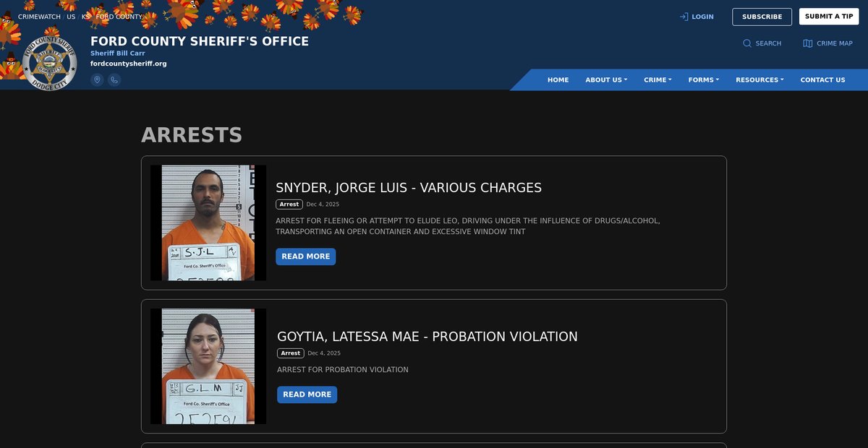The height and width of the screenshot is (448, 868).
Task: Click the SUBMIT A TIP button
Action: coord(829,17)
